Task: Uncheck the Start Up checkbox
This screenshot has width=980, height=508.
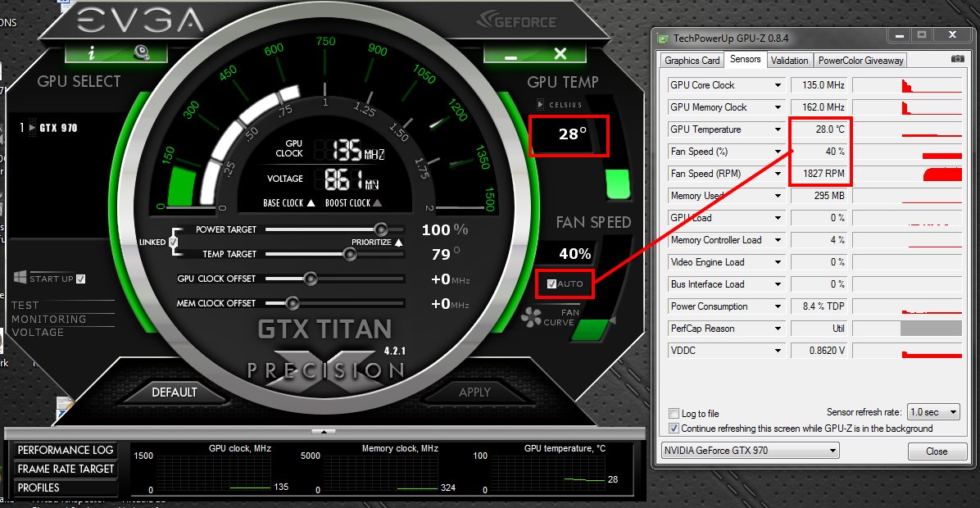Action: pyautogui.click(x=80, y=279)
